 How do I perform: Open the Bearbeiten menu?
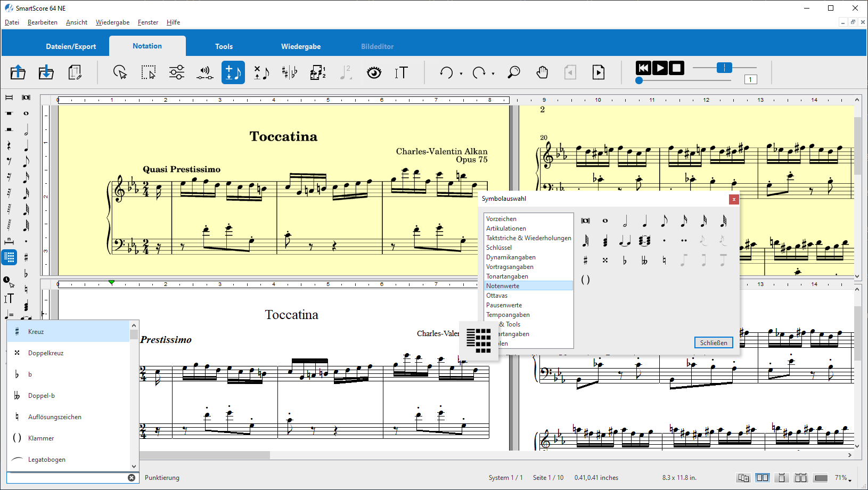click(x=43, y=22)
